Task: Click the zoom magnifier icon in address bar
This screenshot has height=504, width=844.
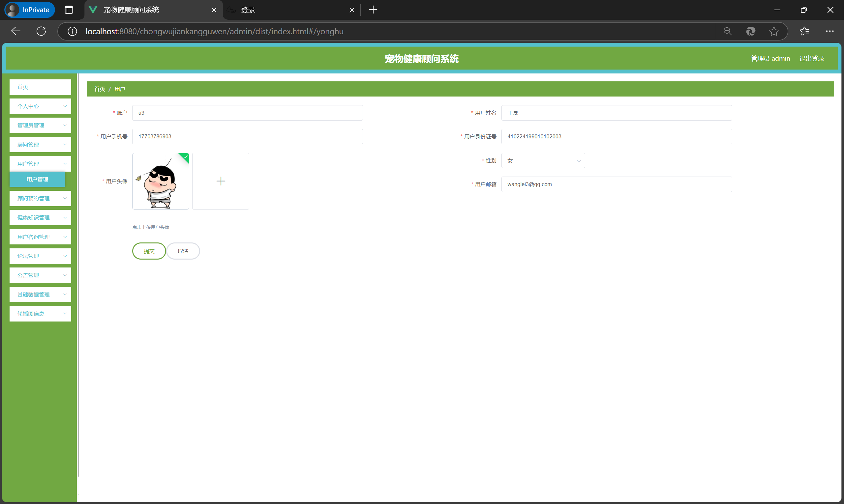Action: [x=727, y=31]
